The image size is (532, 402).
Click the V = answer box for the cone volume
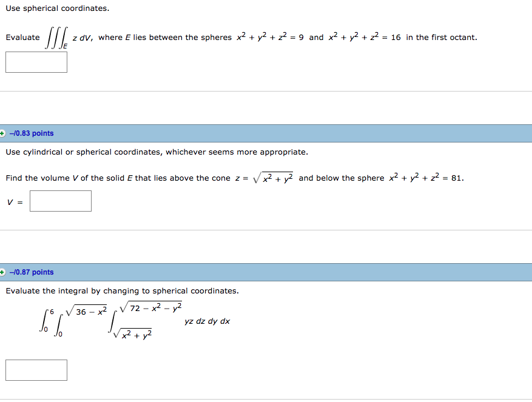[x=60, y=201]
